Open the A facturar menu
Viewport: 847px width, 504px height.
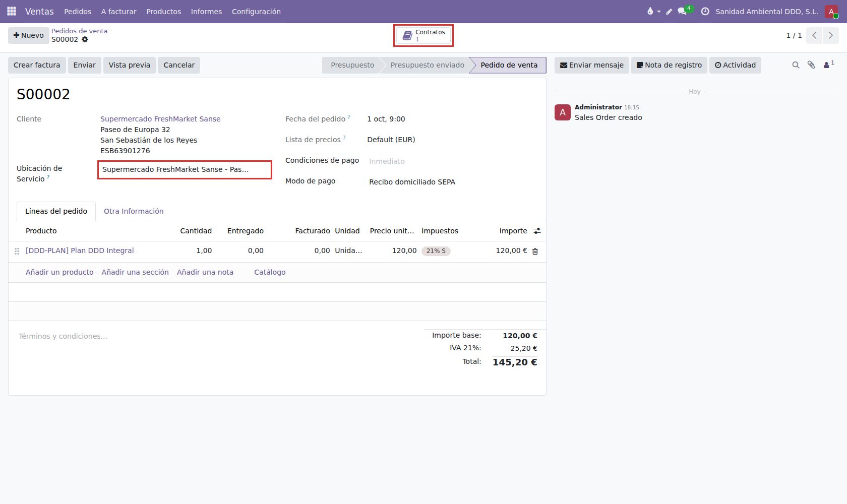[x=118, y=12]
